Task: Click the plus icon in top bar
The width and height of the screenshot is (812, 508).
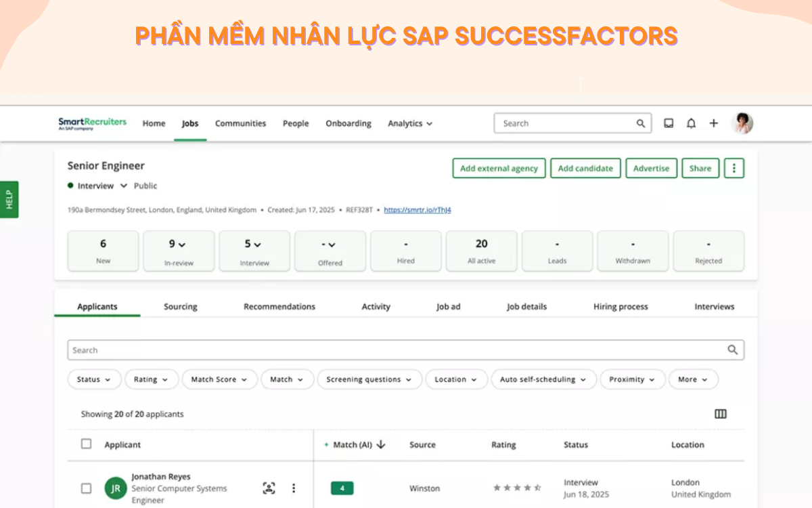Action: pyautogui.click(x=713, y=123)
